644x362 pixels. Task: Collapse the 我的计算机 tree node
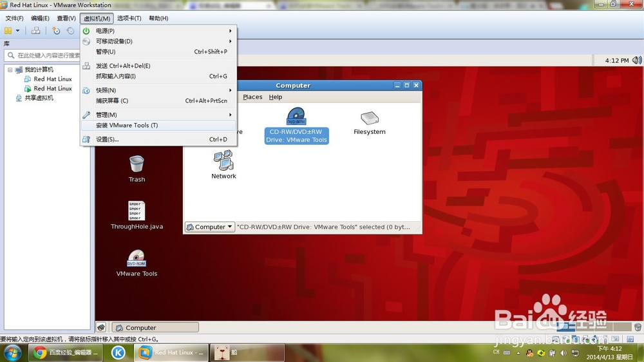[x=10, y=70]
